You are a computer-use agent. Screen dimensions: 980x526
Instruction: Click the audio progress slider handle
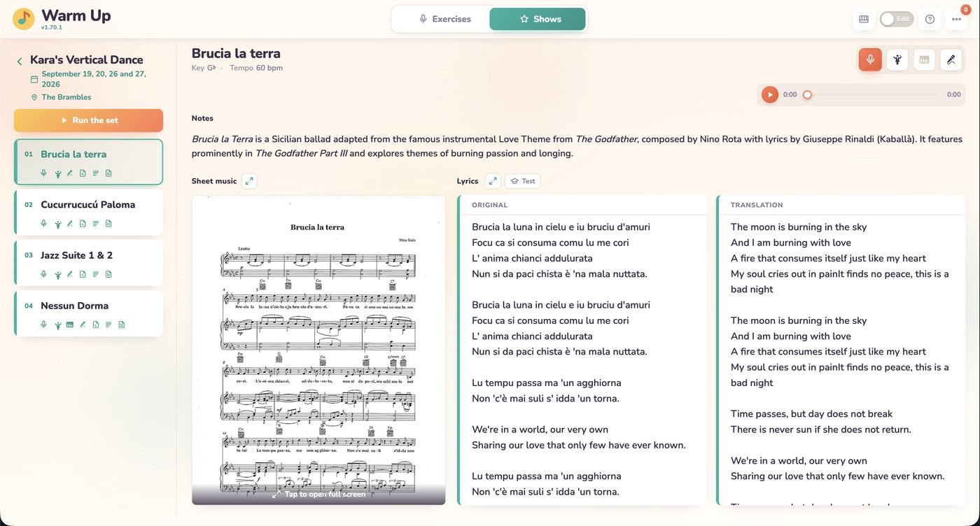[807, 94]
